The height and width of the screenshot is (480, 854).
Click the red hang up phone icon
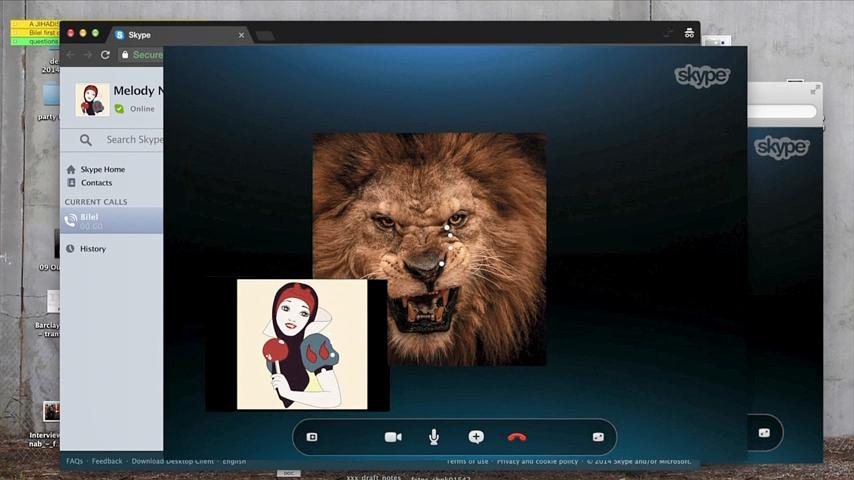pos(516,437)
